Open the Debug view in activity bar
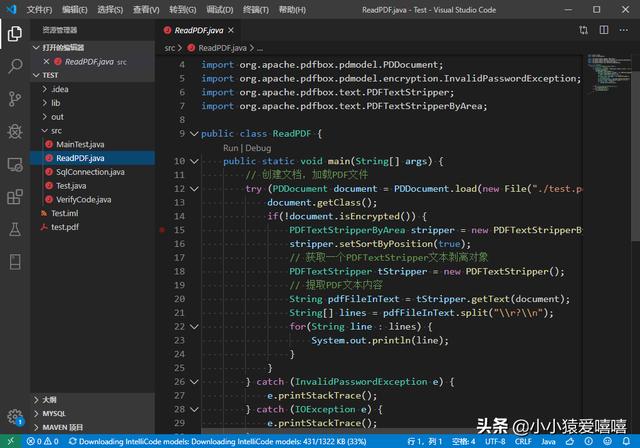The image size is (640, 448). tap(15, 131)
